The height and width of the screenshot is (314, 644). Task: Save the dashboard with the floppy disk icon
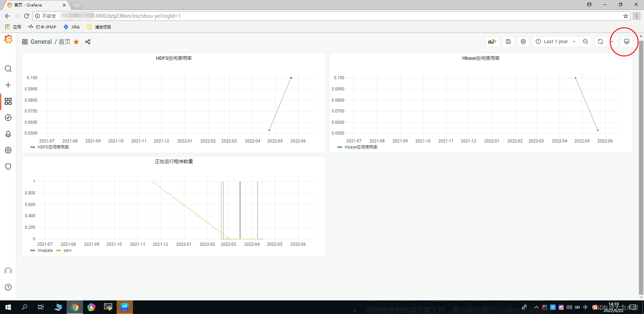508,41
